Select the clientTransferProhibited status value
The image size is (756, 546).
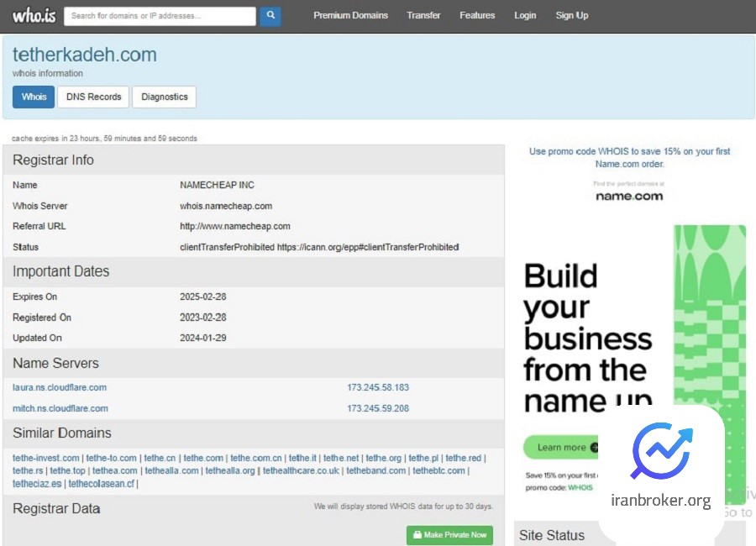(319, 247)
